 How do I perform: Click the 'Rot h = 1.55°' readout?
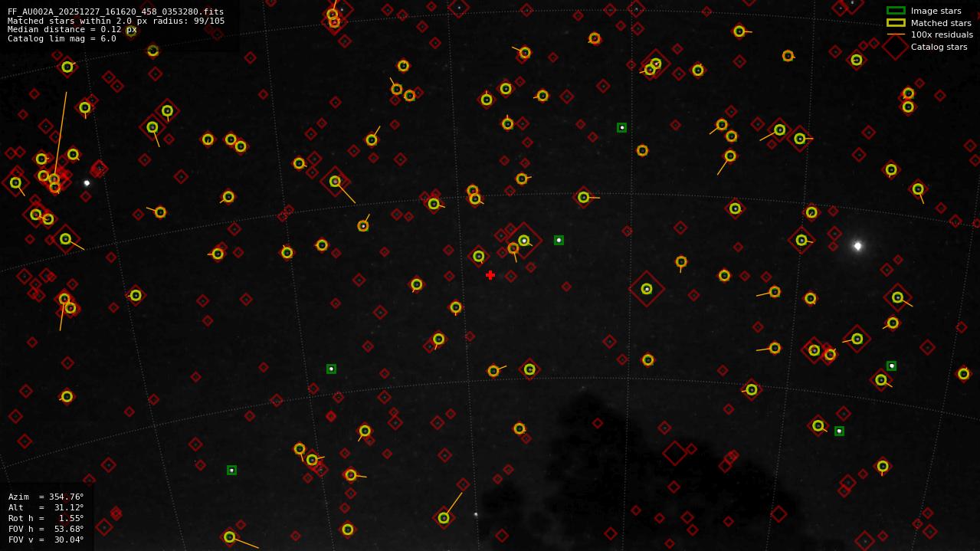click(x=46, y=518)
